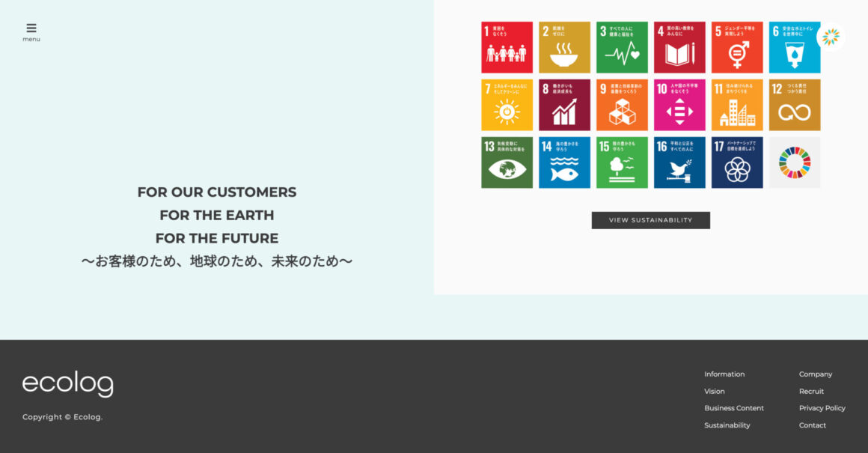Click SDG goal 2 zero hunger bowl tile
Screen dimensions: 868x453
point(564,47)
